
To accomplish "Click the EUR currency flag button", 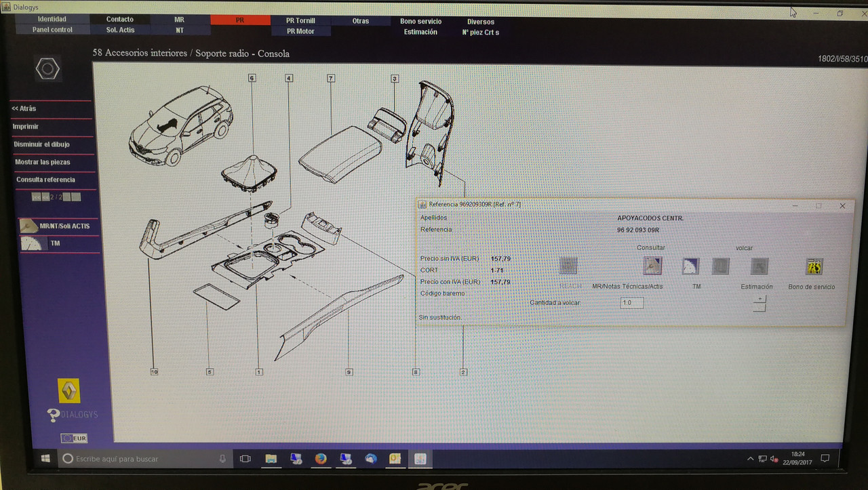I will click(74, 438).
